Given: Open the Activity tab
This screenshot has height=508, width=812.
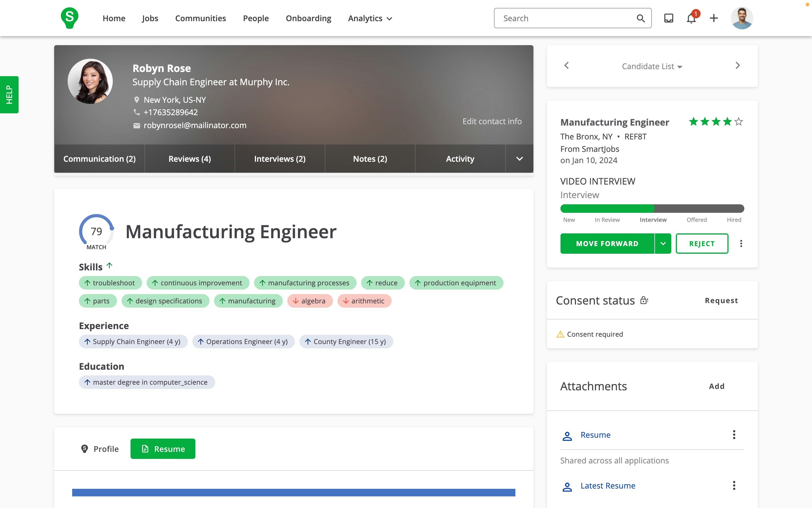Looking at the screenshot, I should click(x=460, y=159).
